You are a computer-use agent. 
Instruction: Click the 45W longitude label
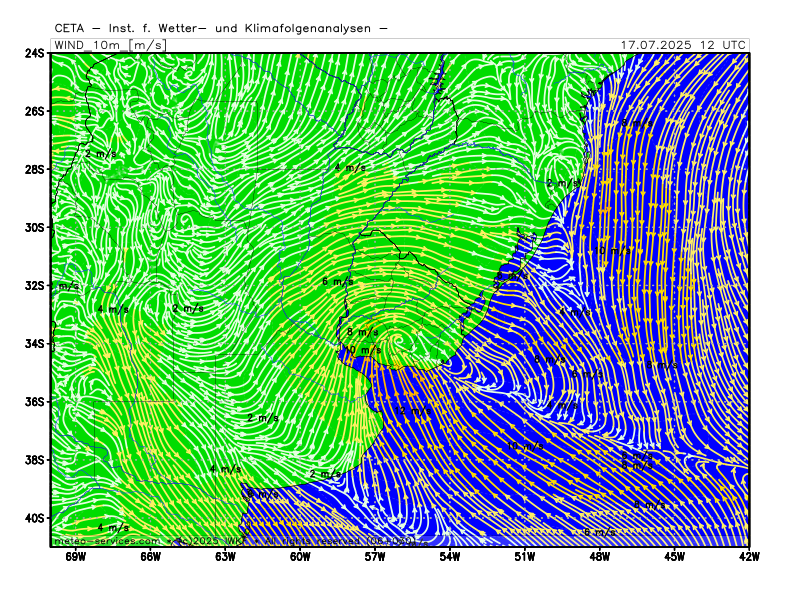[674, 557]
